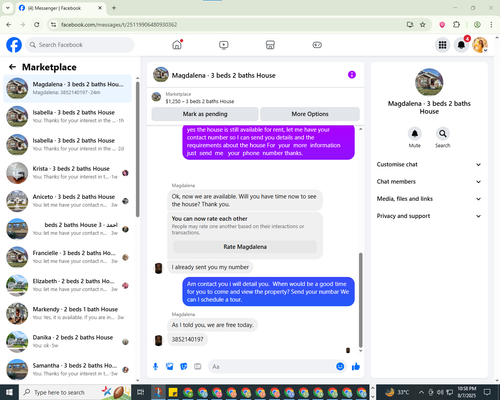Go to the Home feed icon
500x400 pixels.
(x=177, y=45)
